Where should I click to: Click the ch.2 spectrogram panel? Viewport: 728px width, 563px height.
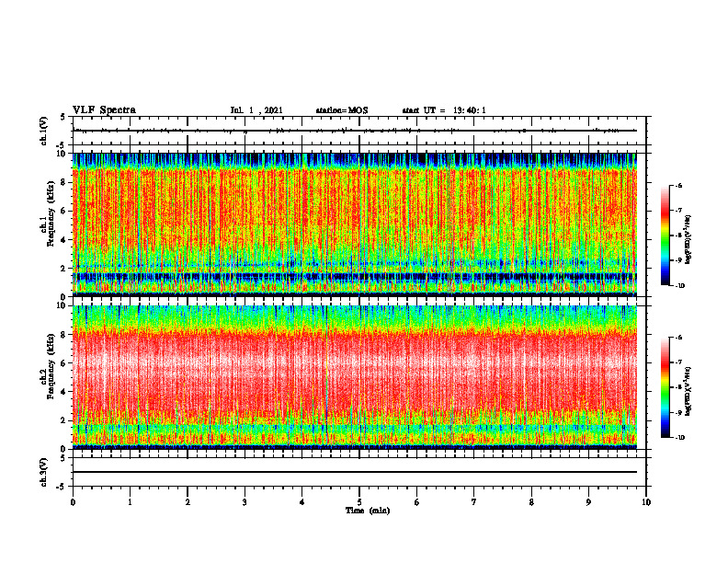click(355, 377)
